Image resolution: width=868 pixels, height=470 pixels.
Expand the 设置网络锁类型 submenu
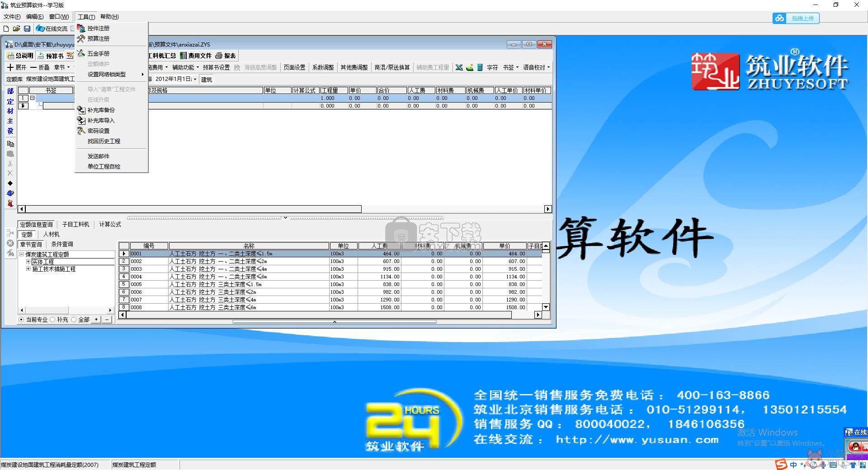point(111,74)
